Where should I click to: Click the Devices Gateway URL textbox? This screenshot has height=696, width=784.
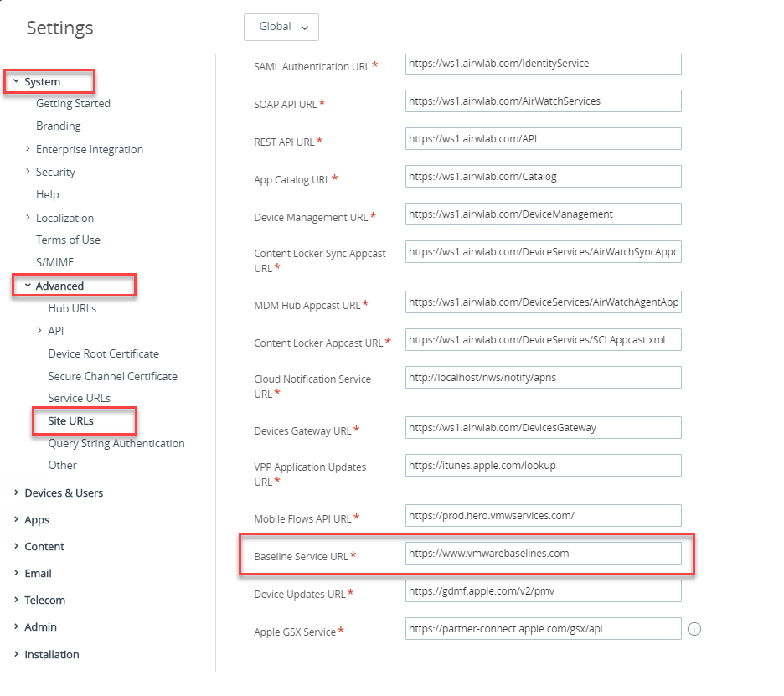(x=543, y=428)
